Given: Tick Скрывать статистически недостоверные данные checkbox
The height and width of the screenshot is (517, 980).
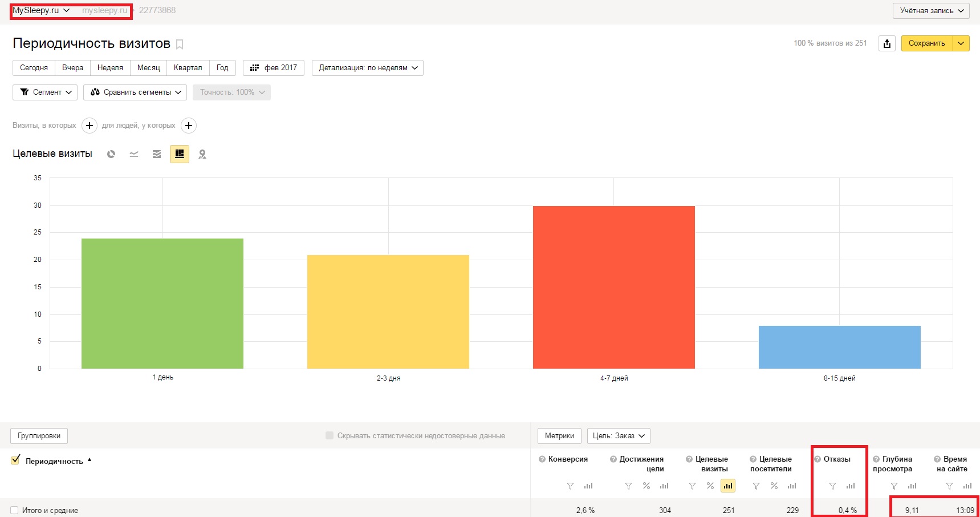Looking at the screenshot, I should [330, 435].
